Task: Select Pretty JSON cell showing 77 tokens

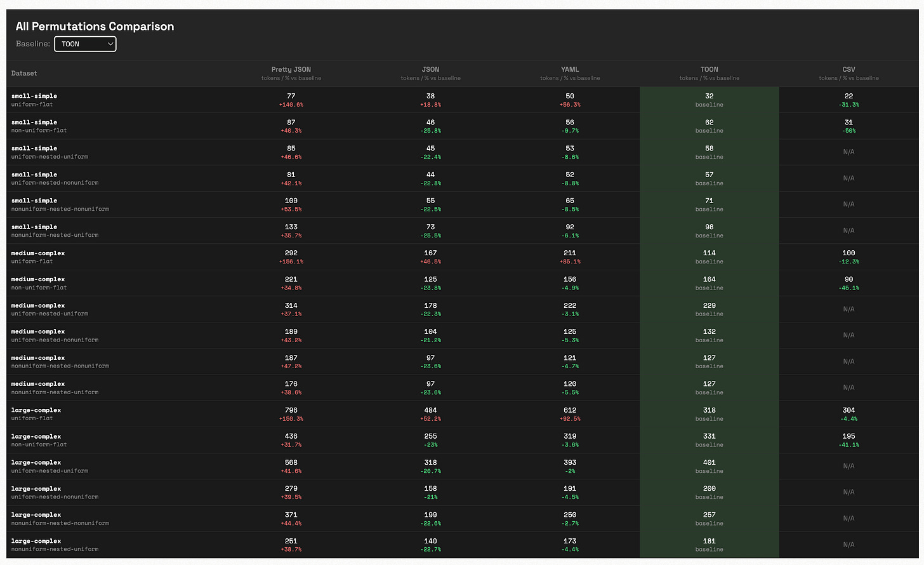Action: pyautogui.click(x=291, y=100)
